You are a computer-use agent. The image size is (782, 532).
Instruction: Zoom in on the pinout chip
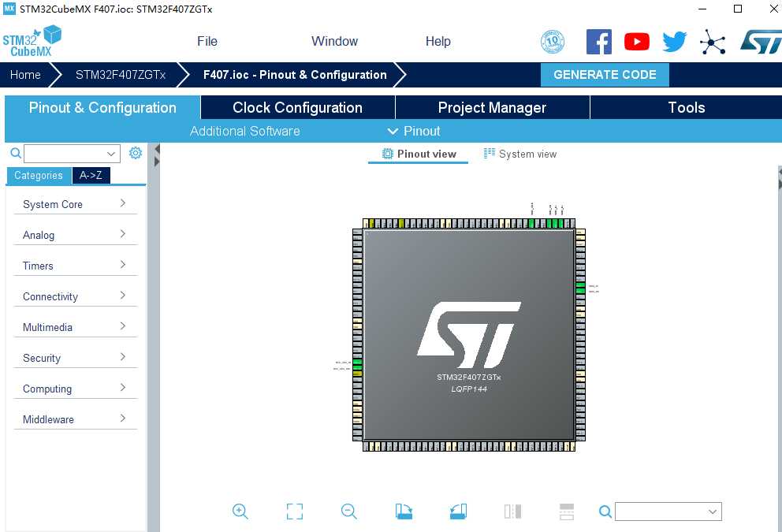click(240, 511)
